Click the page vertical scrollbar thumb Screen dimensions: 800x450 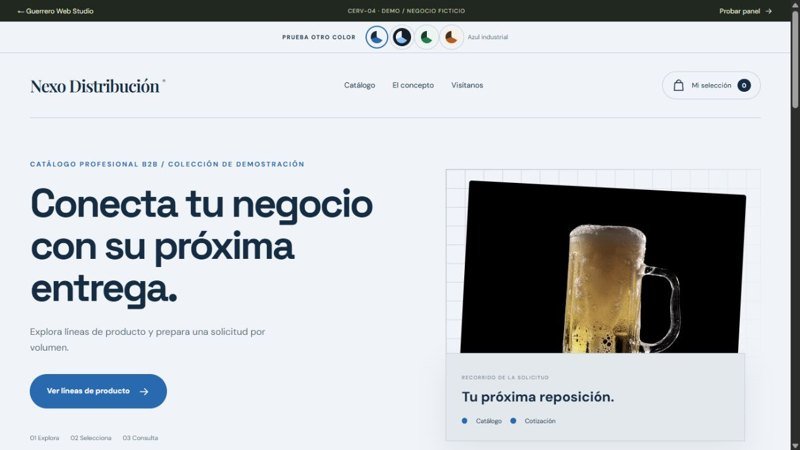795,59
